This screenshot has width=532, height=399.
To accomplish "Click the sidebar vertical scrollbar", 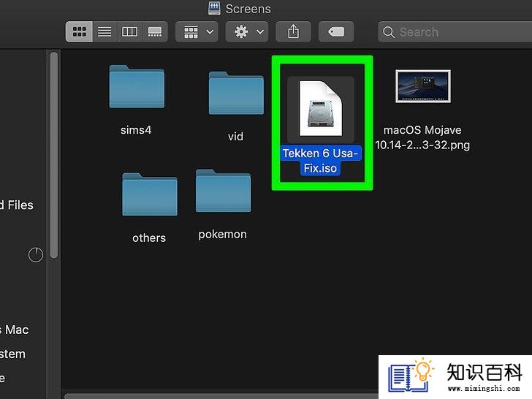I will click(54, 155).
